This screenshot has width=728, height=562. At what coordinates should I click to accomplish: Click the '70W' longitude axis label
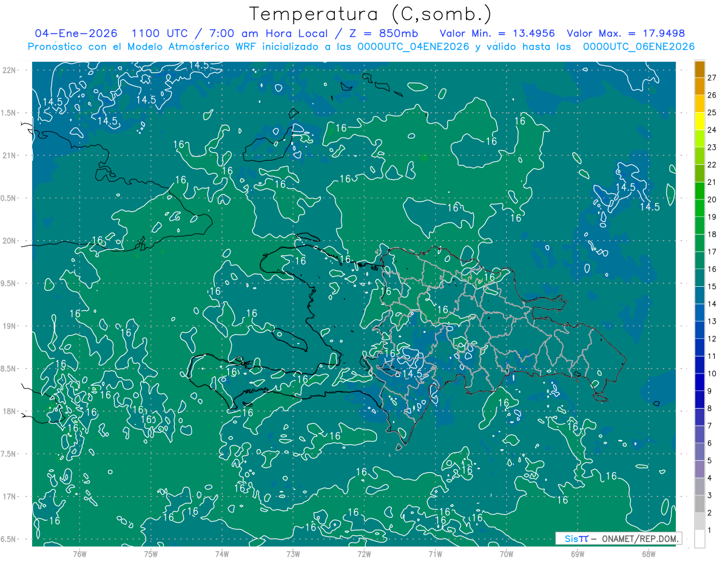(x=507, y=554)
